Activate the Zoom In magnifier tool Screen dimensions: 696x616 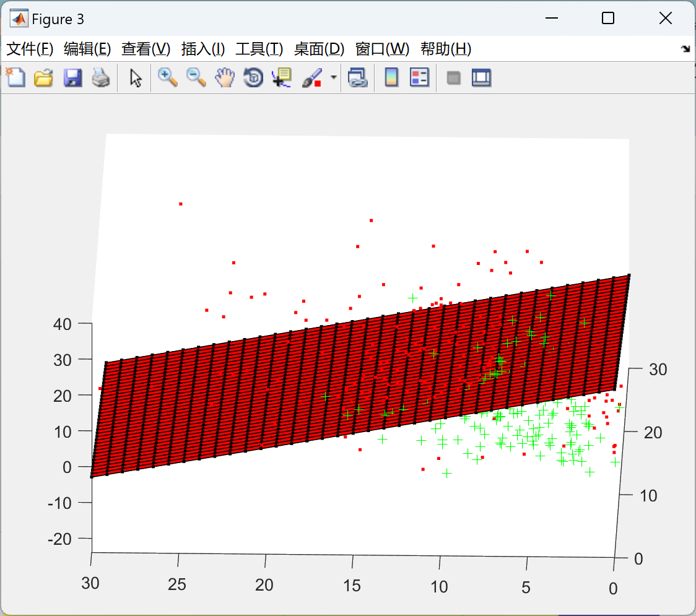click(x=167, y=77)
